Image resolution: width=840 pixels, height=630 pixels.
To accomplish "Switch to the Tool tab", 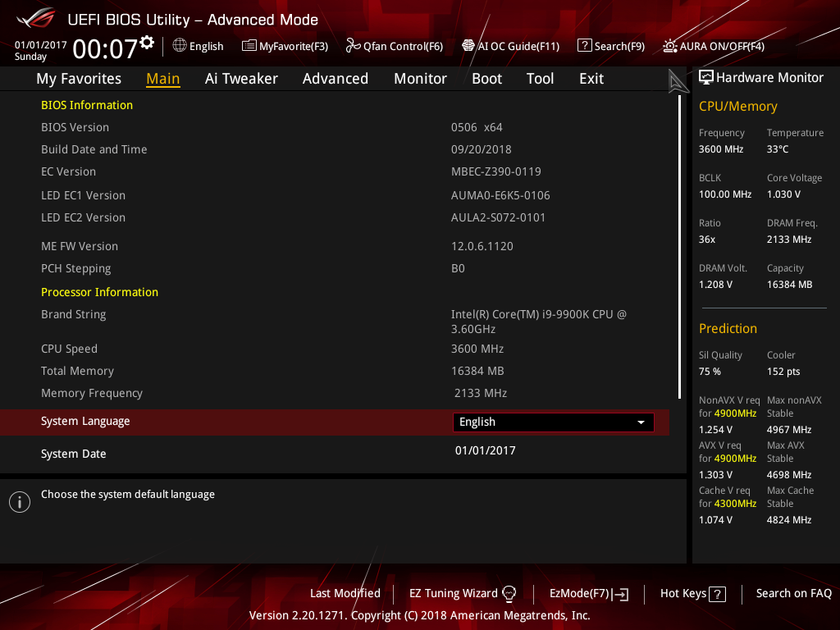I will [540, 79].
